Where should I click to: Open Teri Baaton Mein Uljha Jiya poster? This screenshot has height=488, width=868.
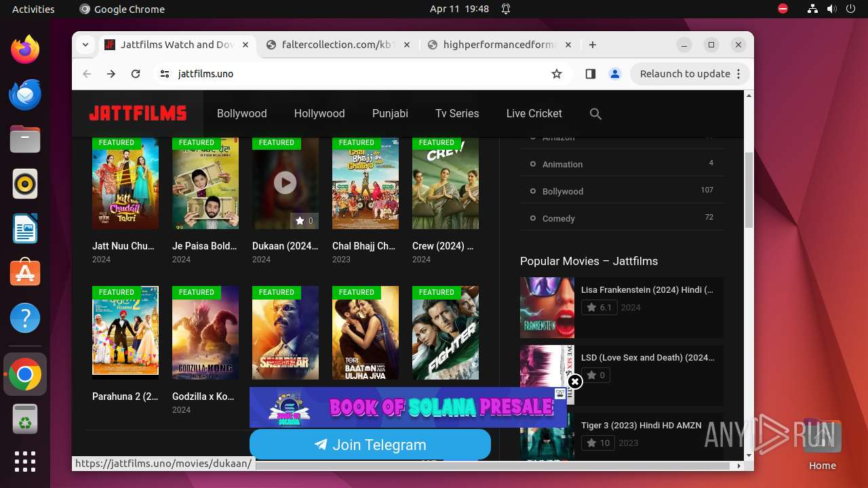[x=366, y=333]
